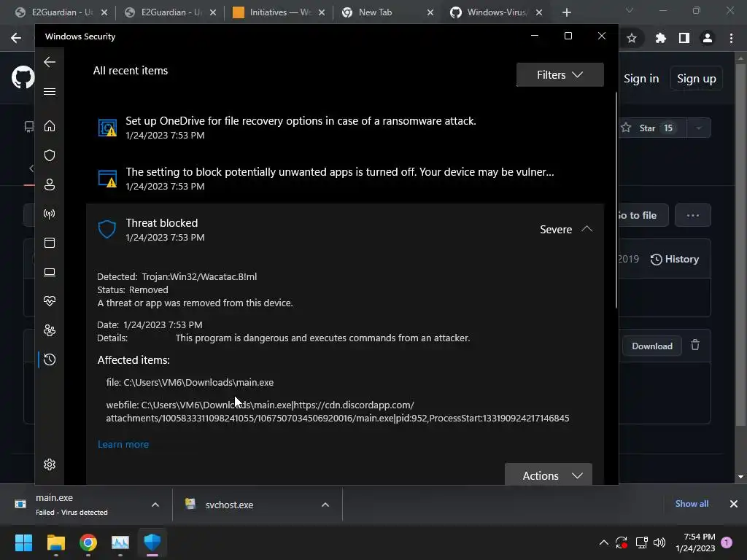
Task: Open the Chrome profile avatar
Action: tap(708, 38)
